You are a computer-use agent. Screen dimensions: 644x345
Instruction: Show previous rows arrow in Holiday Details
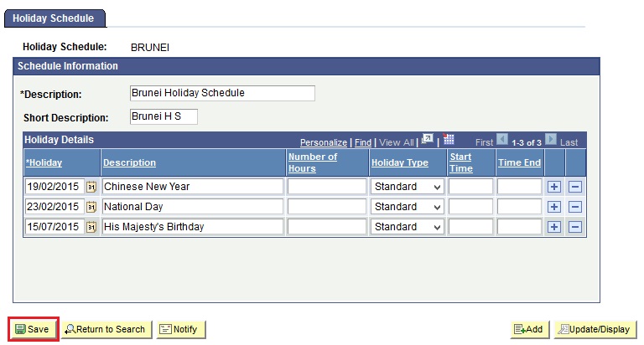pyautogui.click(x=502, y=139)
